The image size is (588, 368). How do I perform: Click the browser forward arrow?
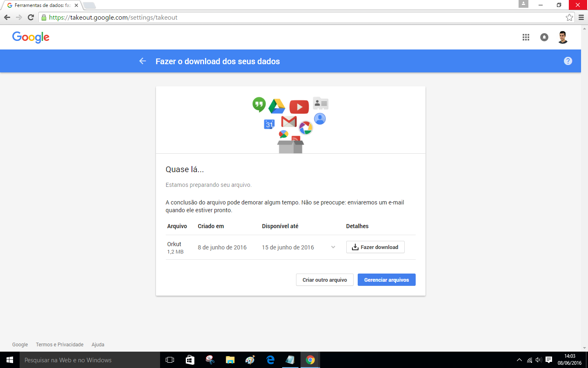click(19, 17)
